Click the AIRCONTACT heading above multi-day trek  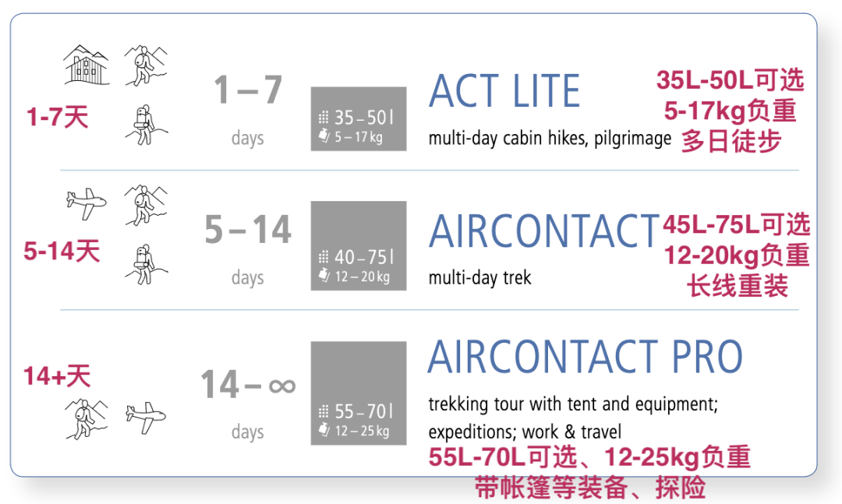(x=544, y=231)
